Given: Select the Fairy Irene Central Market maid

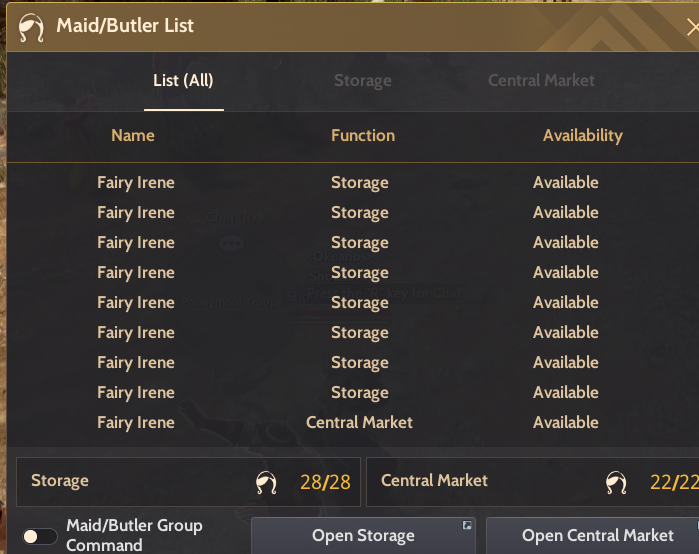Looking at the screenshot, I should tap(352, 423).
